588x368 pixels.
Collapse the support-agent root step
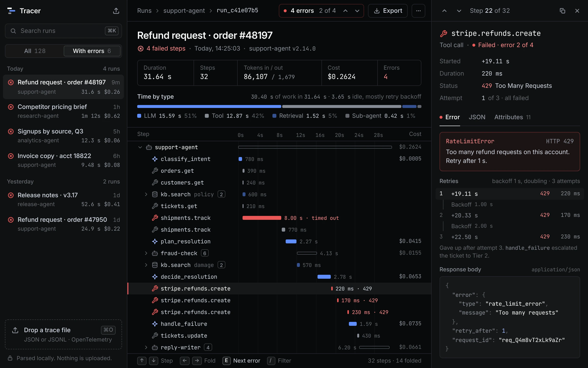(x=140, y=147)
